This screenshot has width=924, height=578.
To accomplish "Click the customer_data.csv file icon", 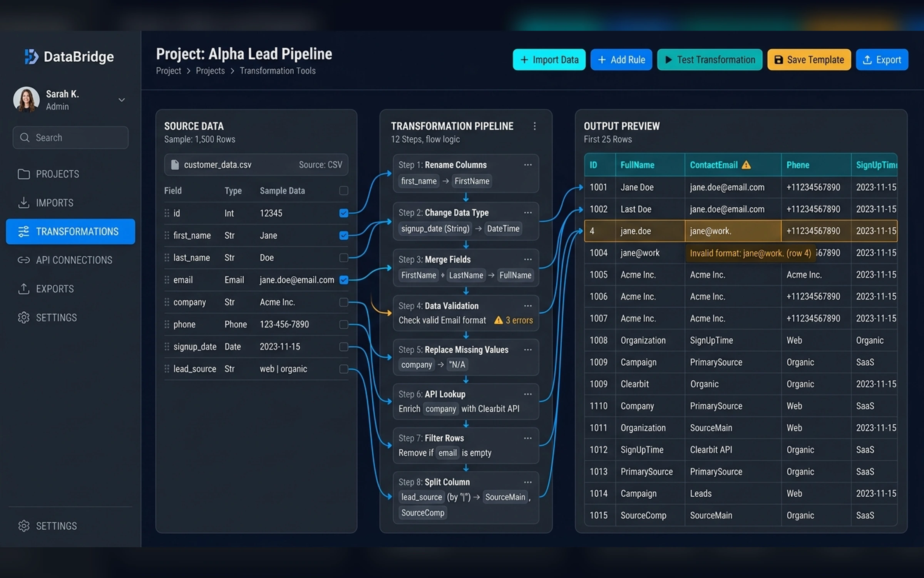I will (x=175, y=165).
